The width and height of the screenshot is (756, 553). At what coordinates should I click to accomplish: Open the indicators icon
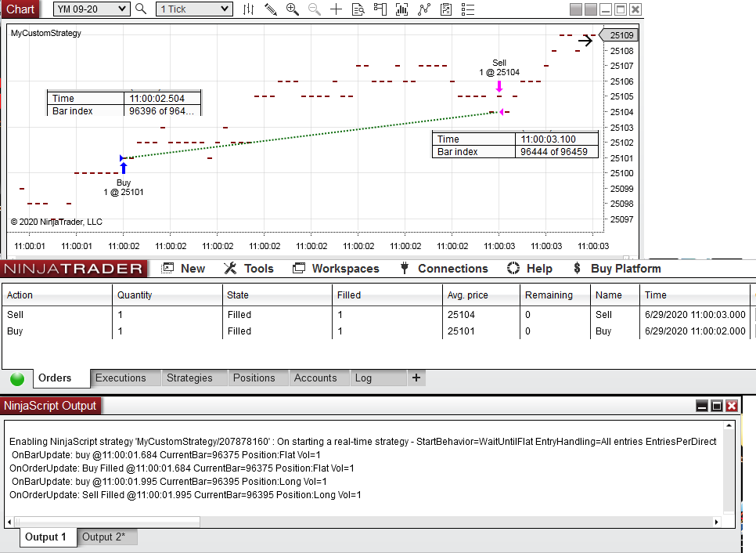(x=424, y=9)
